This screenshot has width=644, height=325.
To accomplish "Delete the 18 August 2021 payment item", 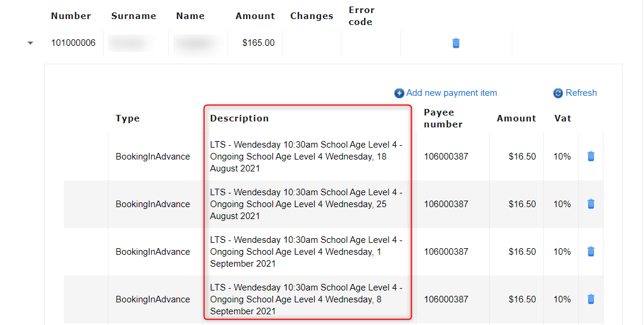I will (590, 156).
